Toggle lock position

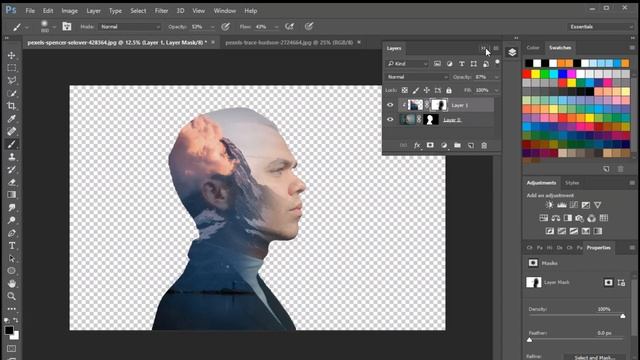pyautogui.click(x=427, y=90)
